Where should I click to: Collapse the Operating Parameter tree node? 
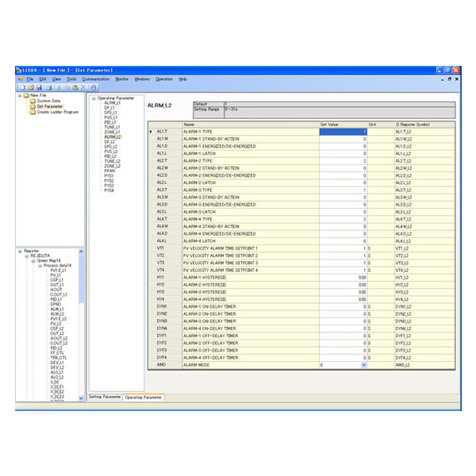pos(94,98)
